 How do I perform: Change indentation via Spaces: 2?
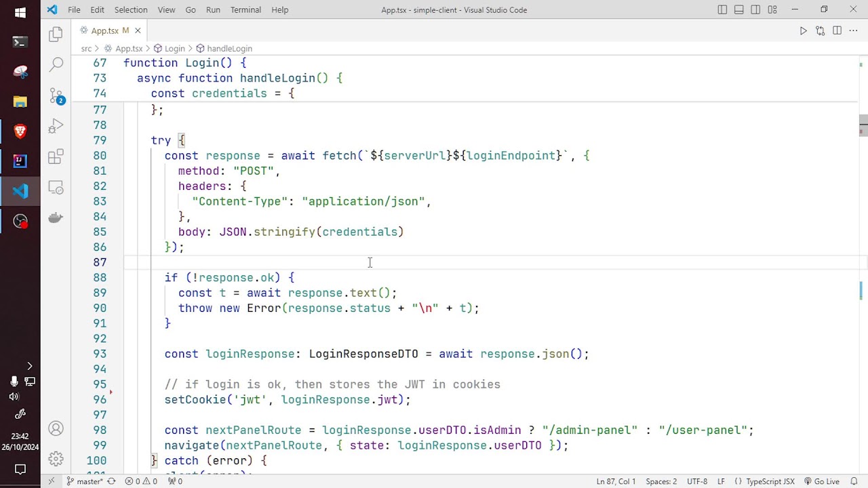click(x=661, y=481)
